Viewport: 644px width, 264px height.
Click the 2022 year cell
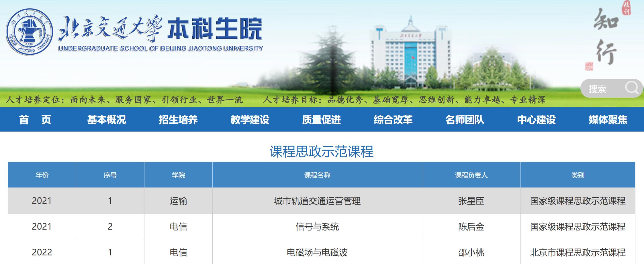coord(42,252)
